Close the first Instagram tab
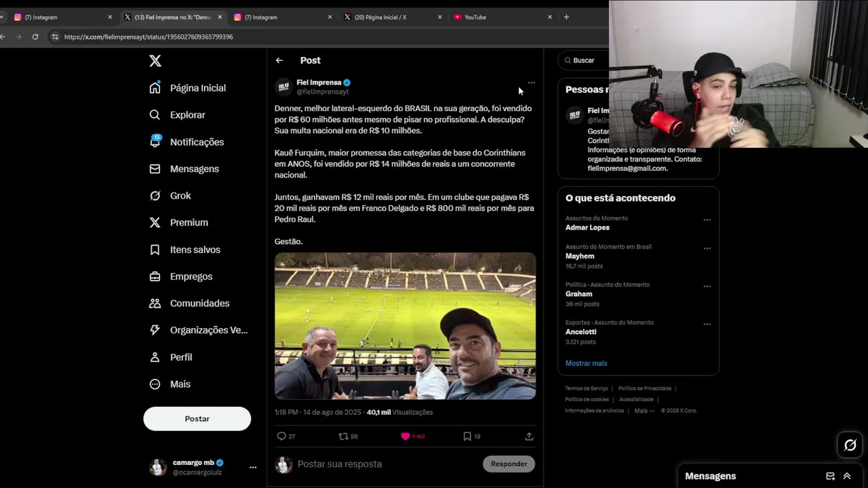Image resolution: width=868 pixels, height=488 pixels. coord(110,17)
